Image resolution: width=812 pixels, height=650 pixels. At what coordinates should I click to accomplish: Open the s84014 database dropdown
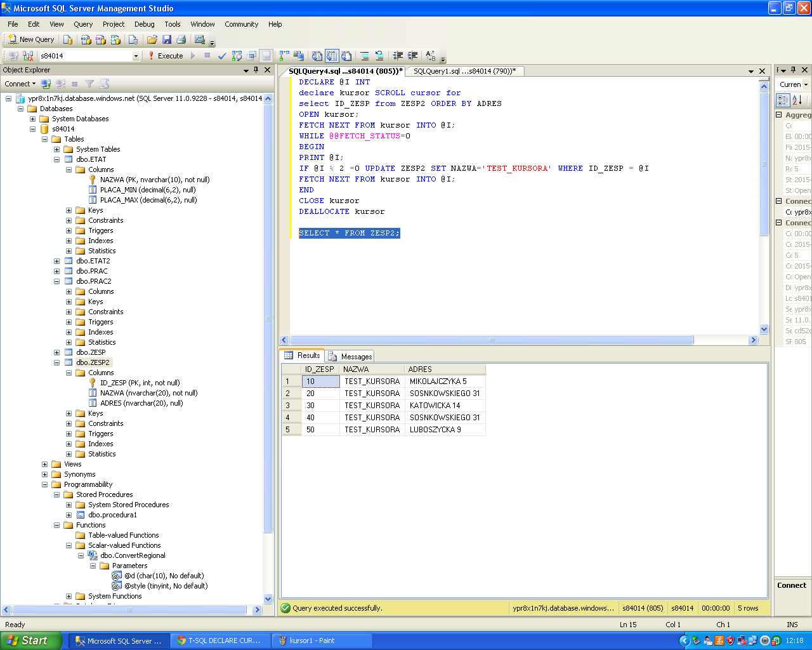pos(136,56)
